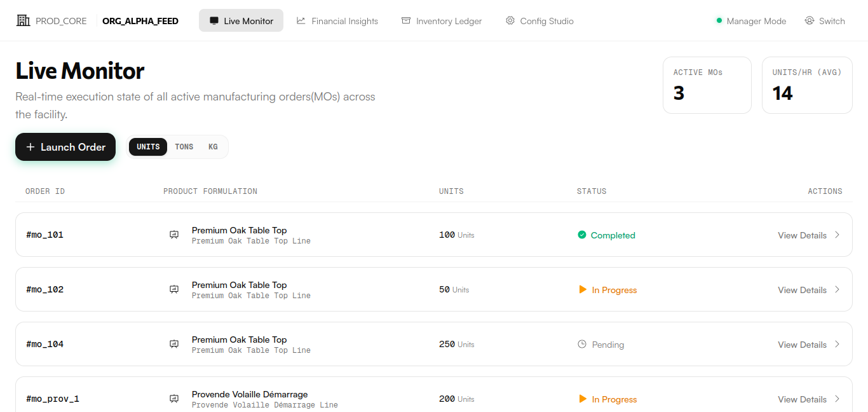The height and width of the screenshot is (412, 868).
Task: Click the PROD_CORE building icon
Action: click(24, 20)
